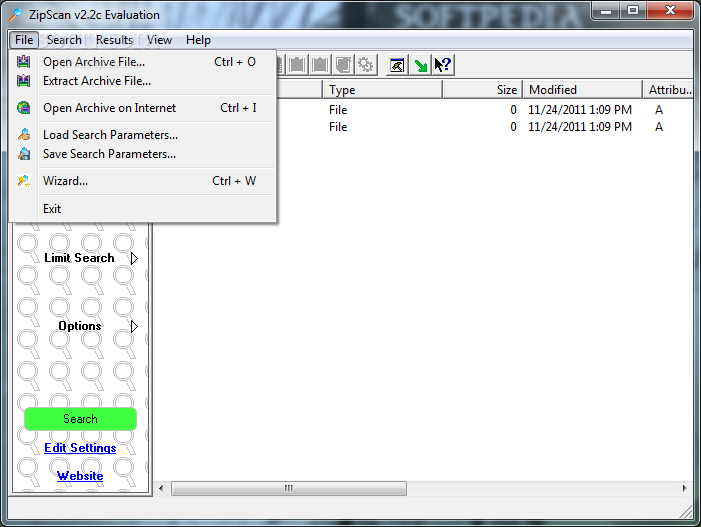Expand the Limit Search arrow
701x527 pixels.
[134, 258]
